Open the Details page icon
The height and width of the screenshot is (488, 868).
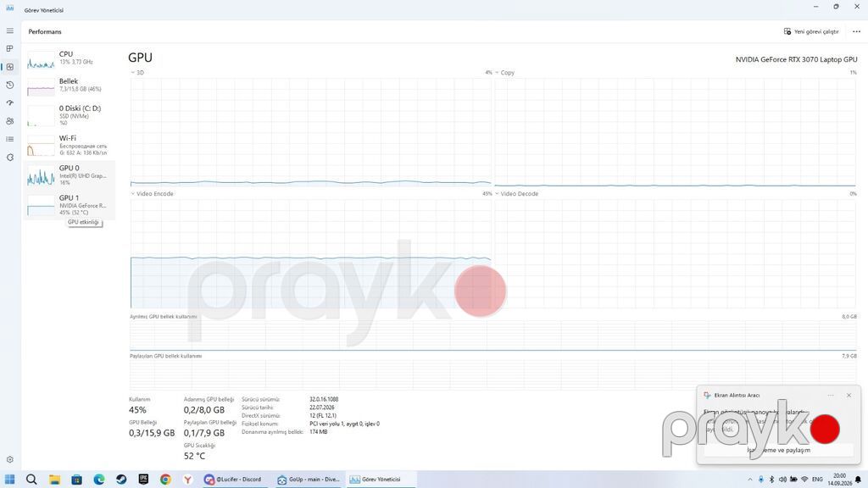point(10,140)
